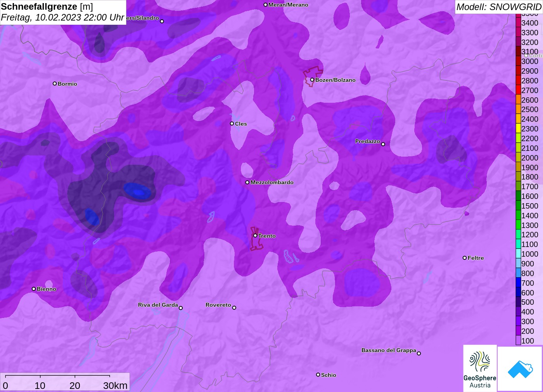The image size is (543, 392).
Task: Pick the 3400 m legend color swatch
Action: tap(518, 23)
